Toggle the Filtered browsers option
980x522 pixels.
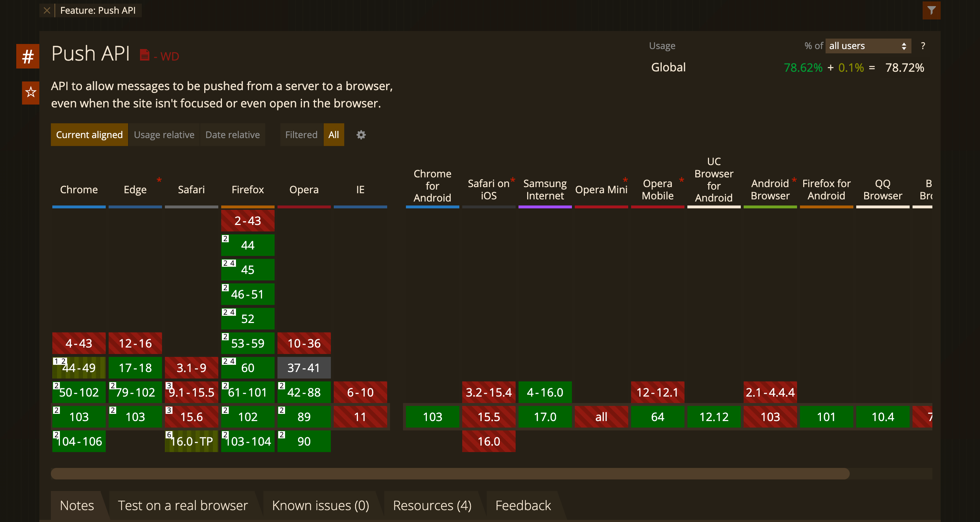[x=301, y=134]
